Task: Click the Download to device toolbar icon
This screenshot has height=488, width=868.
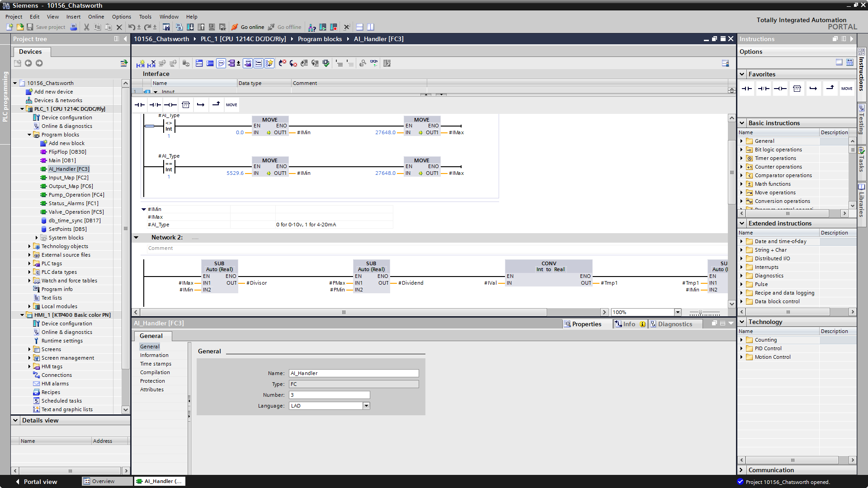Action: (190, 27)
